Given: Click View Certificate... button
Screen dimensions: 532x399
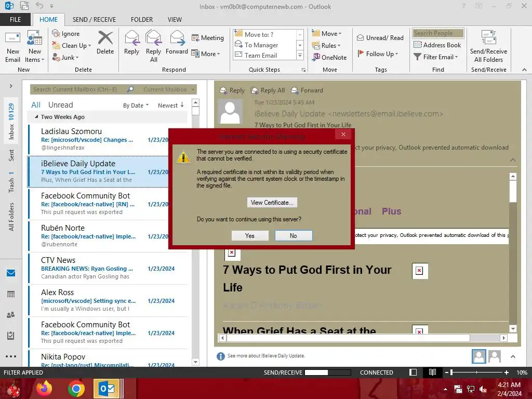Looking at the screenshot, I should [272, 203].
